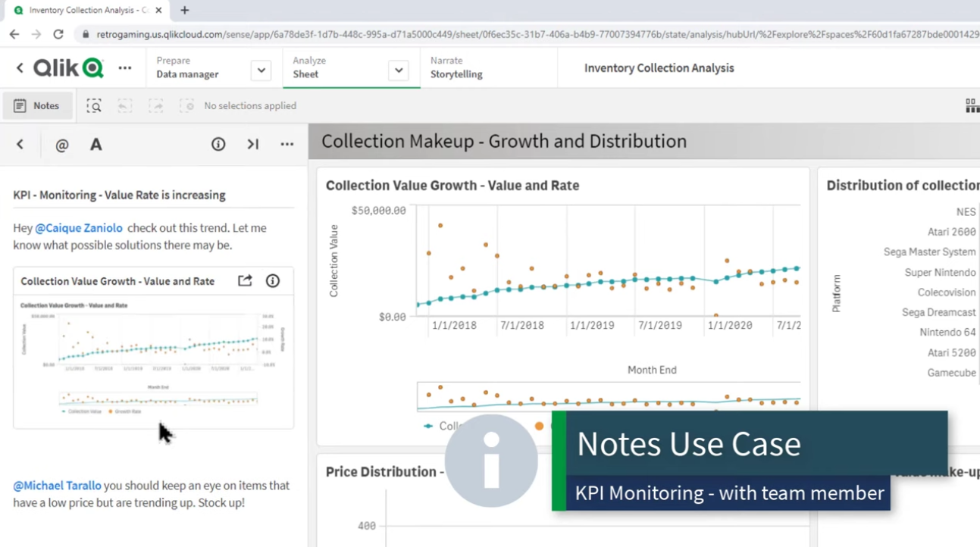Step forward in selections

pyautogui.click(x=156, y=106)
